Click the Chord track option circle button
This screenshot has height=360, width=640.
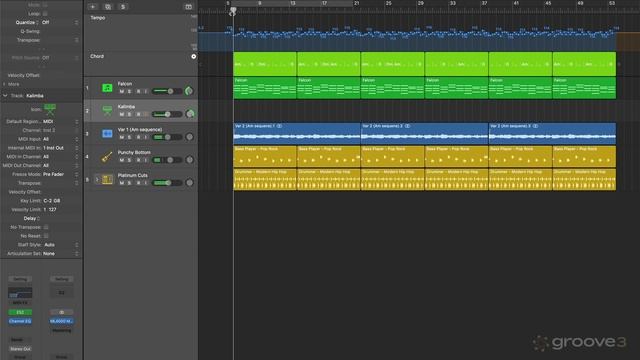point(193,56)
